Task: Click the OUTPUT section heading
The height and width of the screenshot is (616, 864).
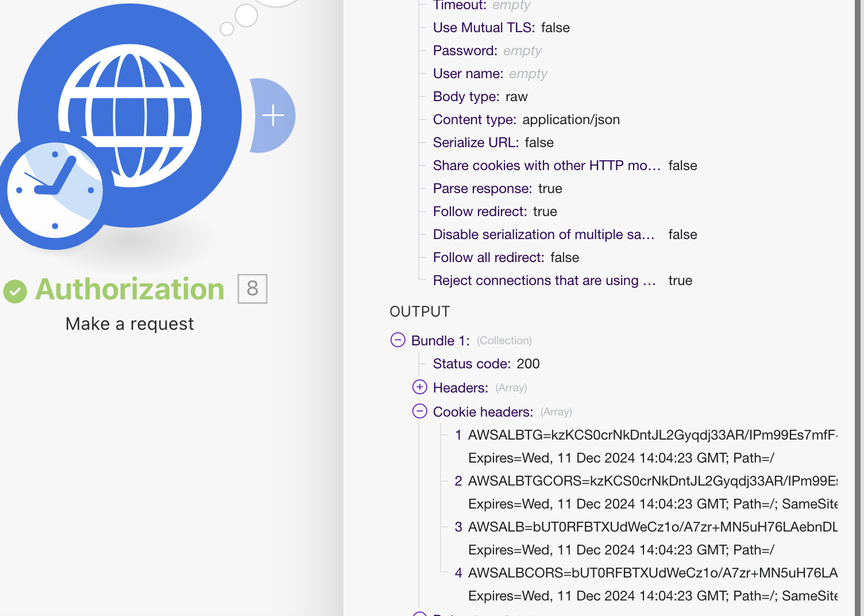Action: coord(420,311)
